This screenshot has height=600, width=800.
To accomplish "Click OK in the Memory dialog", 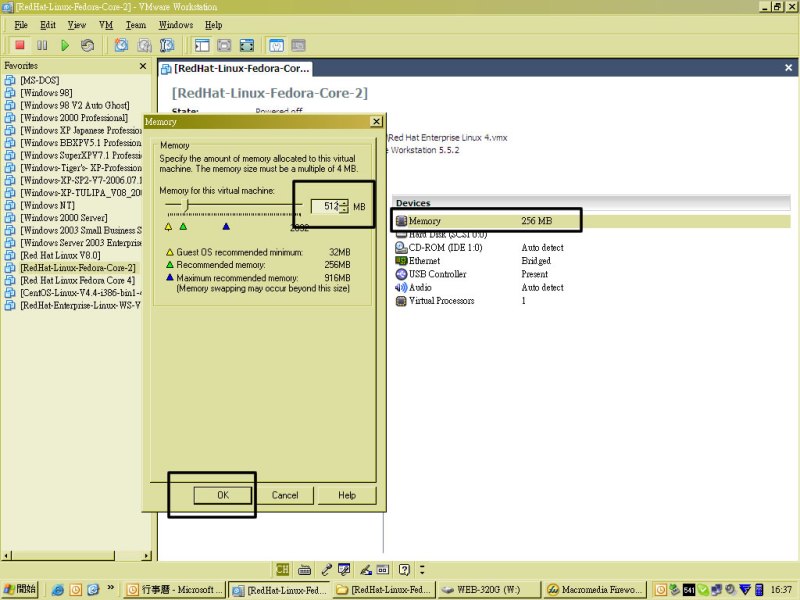I will pos(222,495).
